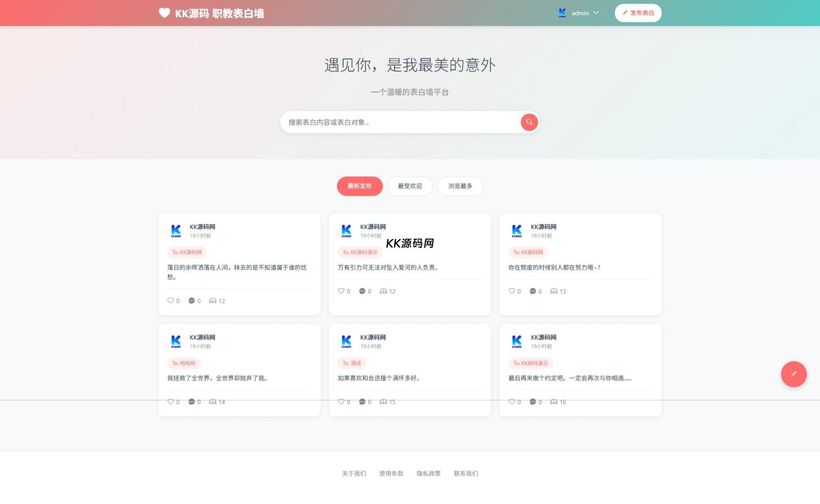This screenshot has height=504, width=820.
Task: Click the admin avatar in the header
Action: tap(562, 13)
